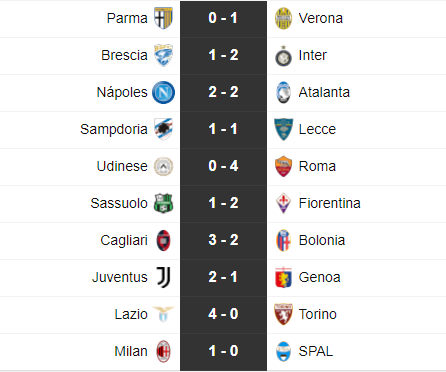Click the Inter club logo

283,56
